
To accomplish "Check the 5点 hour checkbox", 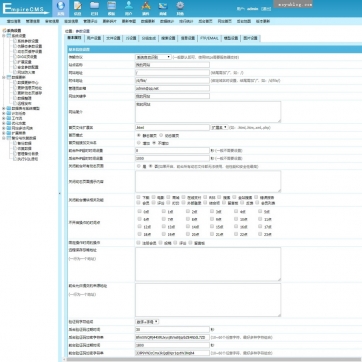I will click(x=260, y=211).
